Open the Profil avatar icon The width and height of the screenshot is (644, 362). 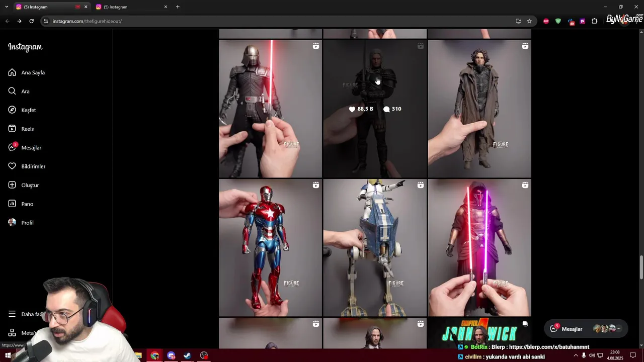coord(12,222)
